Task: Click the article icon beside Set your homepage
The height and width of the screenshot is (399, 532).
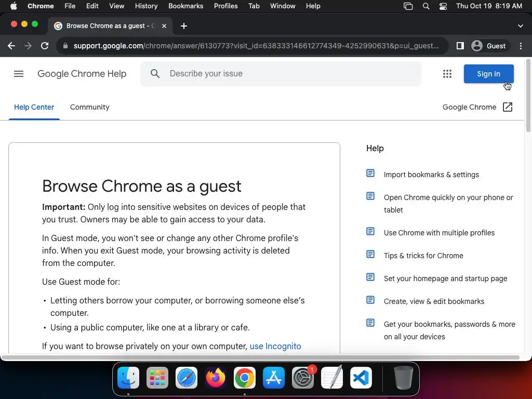Action: tap(370, 277)
